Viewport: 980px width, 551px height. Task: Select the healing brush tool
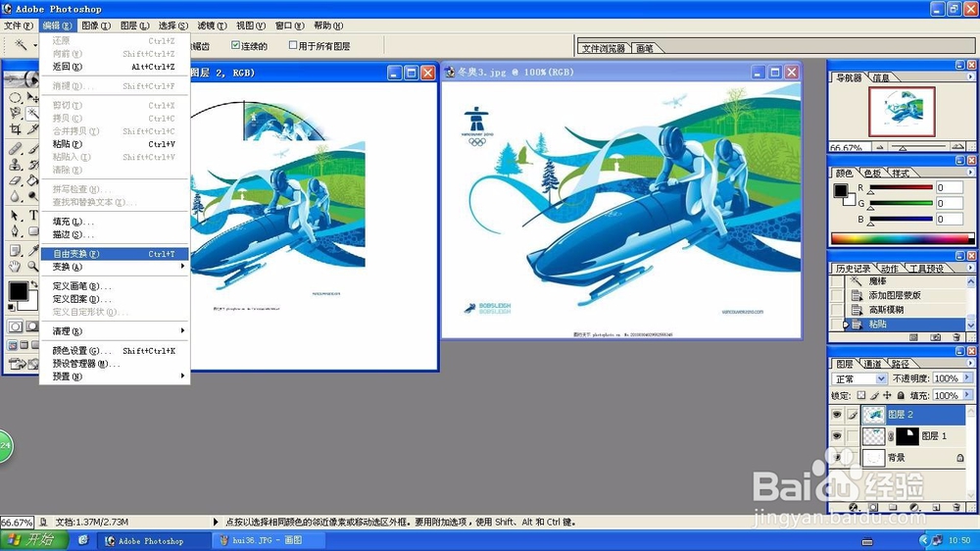(15, 149)
